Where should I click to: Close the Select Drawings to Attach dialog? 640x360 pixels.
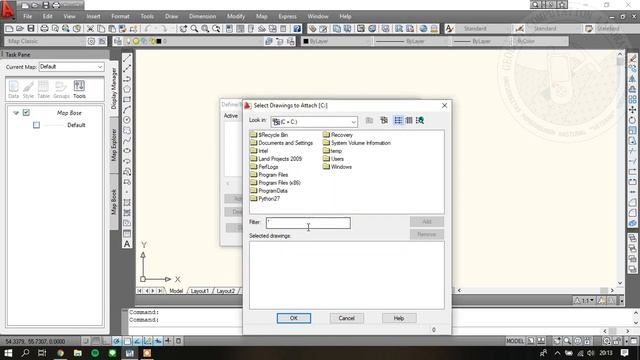coord(444,105)
